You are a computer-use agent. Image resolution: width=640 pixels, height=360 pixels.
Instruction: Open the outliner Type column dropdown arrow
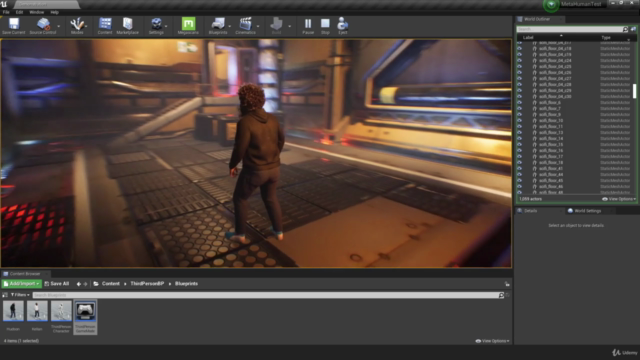tap(629, 40)
